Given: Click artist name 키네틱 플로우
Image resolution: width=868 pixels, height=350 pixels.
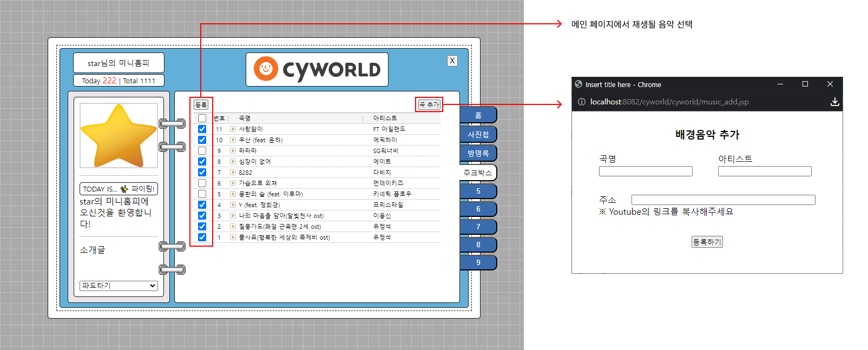Looking at the screenshot, I should point(392,194).
